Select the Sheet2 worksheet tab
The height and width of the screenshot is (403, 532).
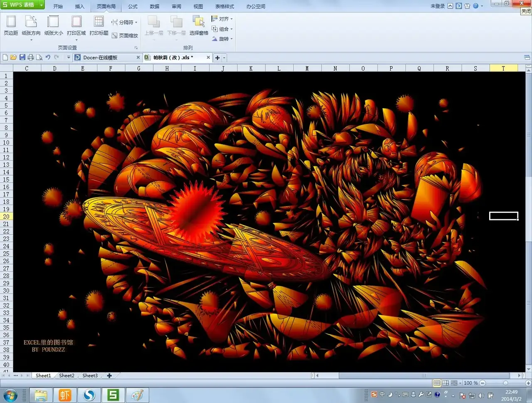pos(66,376)
